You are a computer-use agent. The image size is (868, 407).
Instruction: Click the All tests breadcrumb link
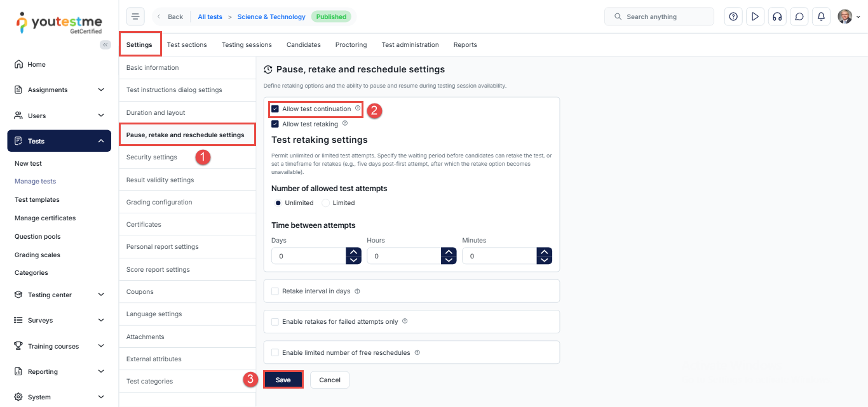click(210, 17)
